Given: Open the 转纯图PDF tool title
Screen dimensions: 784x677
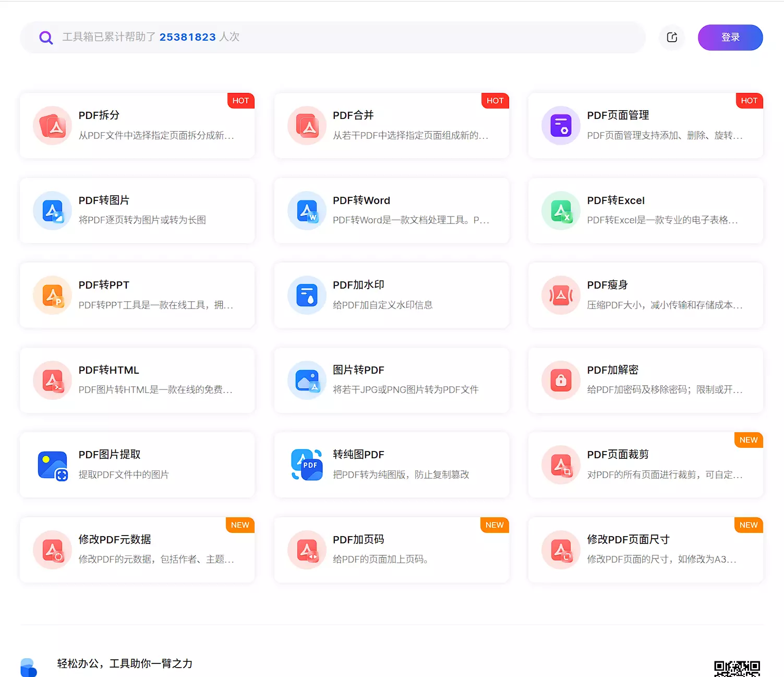Looking at the screenshot, I should pyautogui.click(x=358, y=455).
